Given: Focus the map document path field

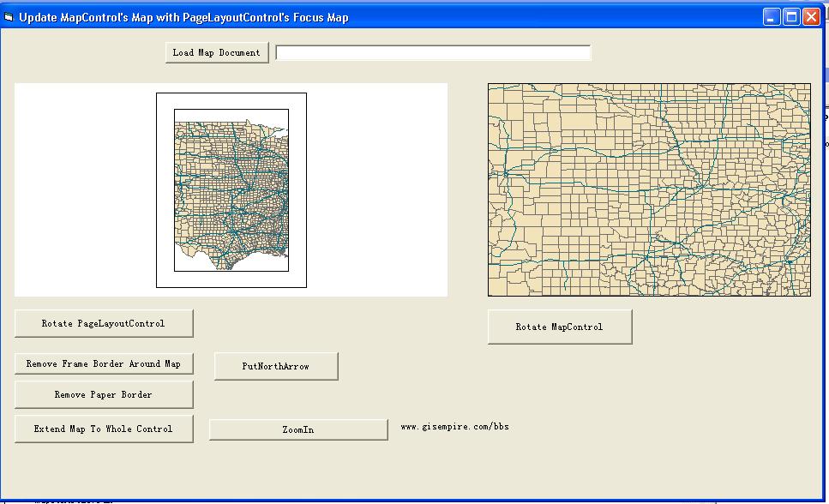Looking at the screenshot, I should tap(433, 53).
